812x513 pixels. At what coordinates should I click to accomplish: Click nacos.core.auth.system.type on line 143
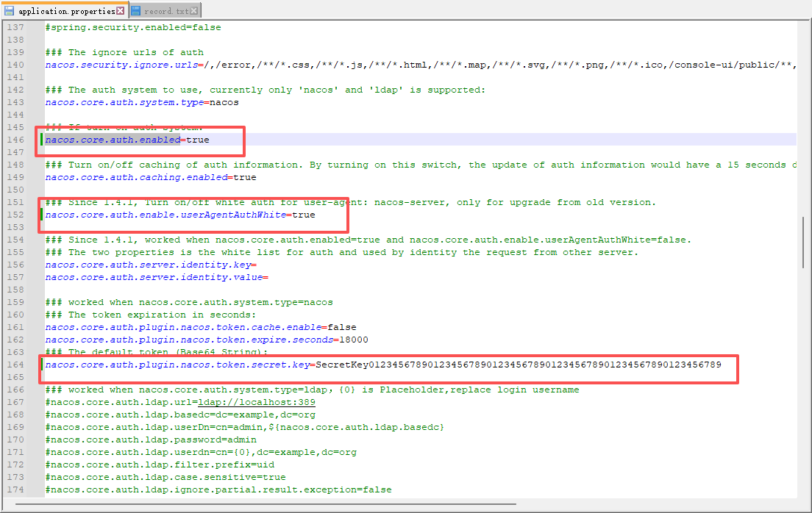(124, 102)
